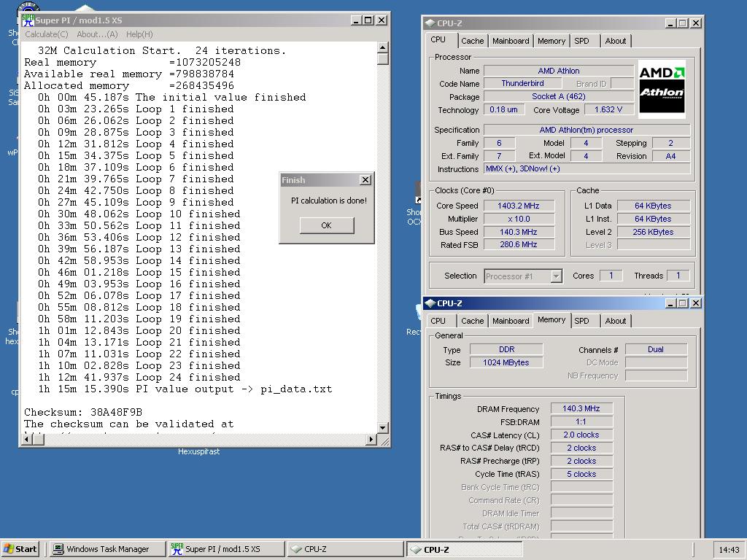The image size is (747, 560).
Task: Click upper CPU-Z title bar icon
Action: tap(430, 23)
